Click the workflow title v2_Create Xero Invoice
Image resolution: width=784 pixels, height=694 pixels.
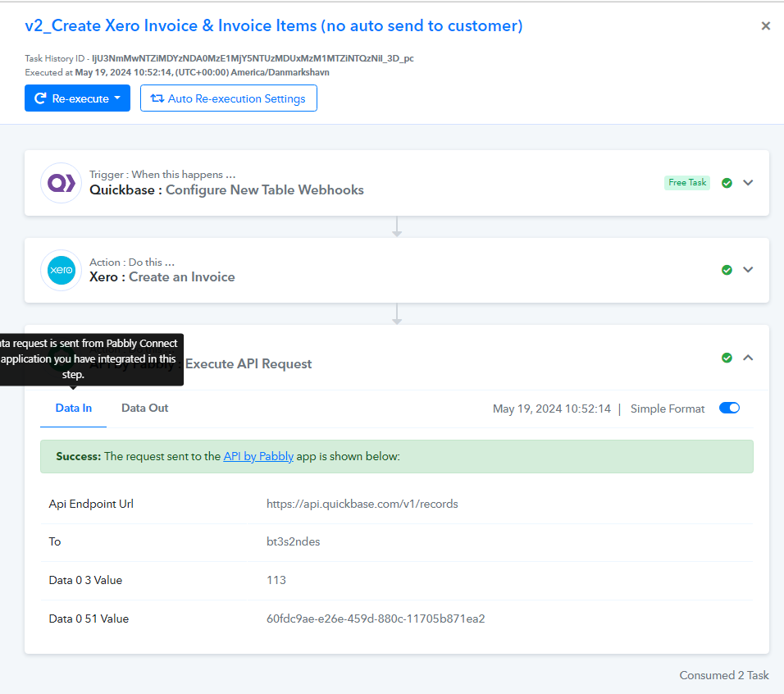274,25
